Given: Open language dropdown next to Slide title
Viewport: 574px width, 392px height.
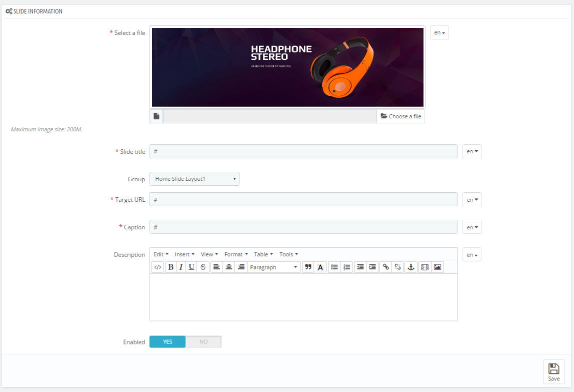Looking at the screenshot, I should tap(472, 151).
